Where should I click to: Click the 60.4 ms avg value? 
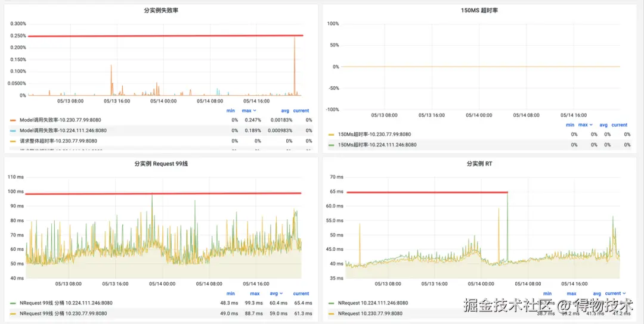278,303
